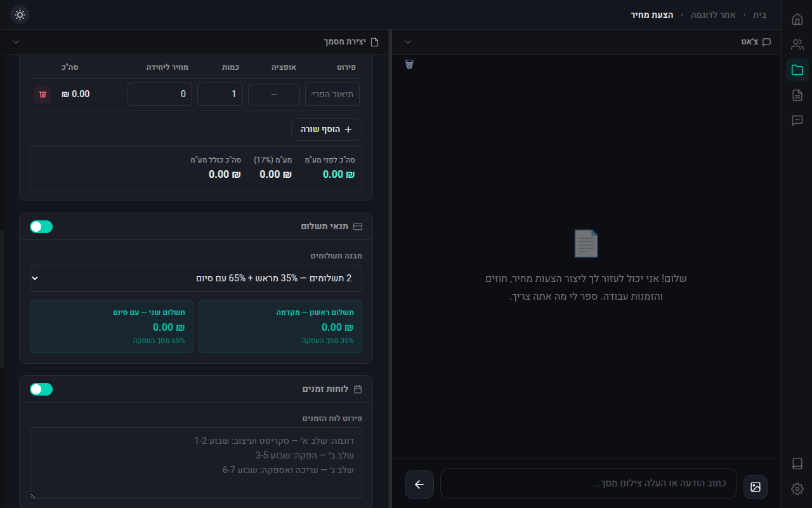
Task: Upload a screenshot via image icon
Action: pos(756,487)
